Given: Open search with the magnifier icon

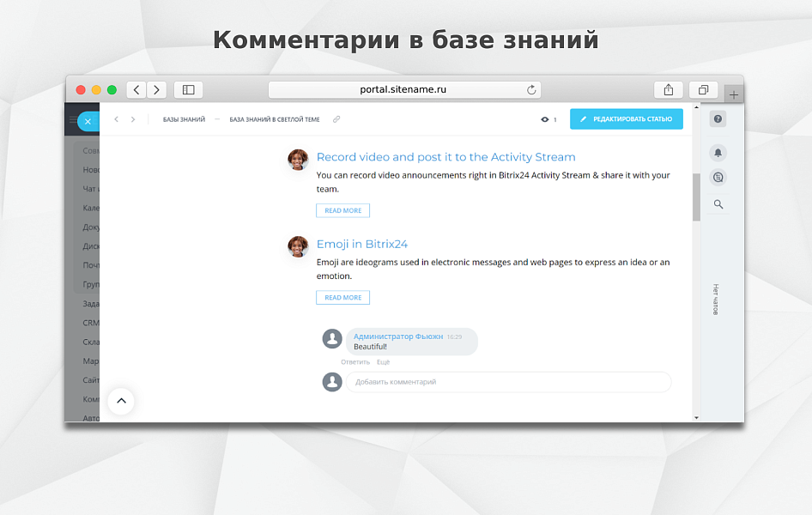Looking at the screenshot, I should click(718, 204).
